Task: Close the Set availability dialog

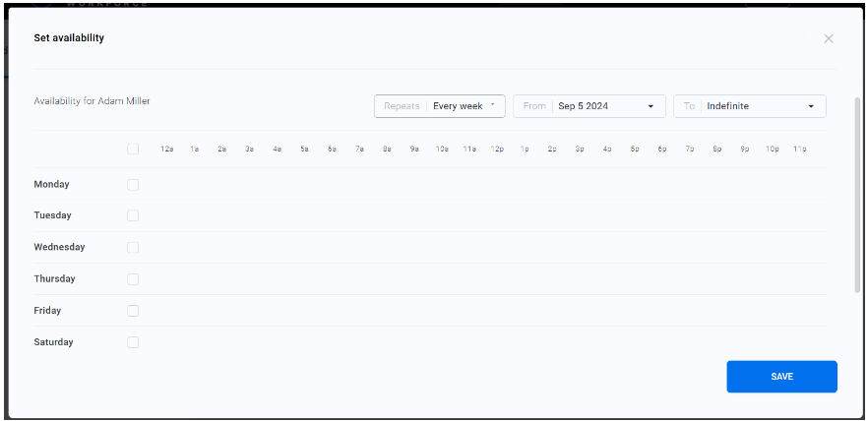Action: 828,38
